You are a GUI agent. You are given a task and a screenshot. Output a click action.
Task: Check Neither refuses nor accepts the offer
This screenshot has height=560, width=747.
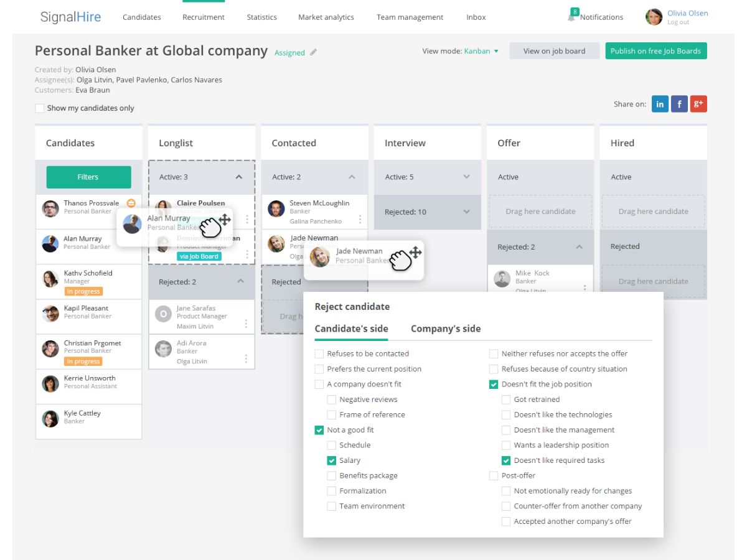(x=494, y=353)
